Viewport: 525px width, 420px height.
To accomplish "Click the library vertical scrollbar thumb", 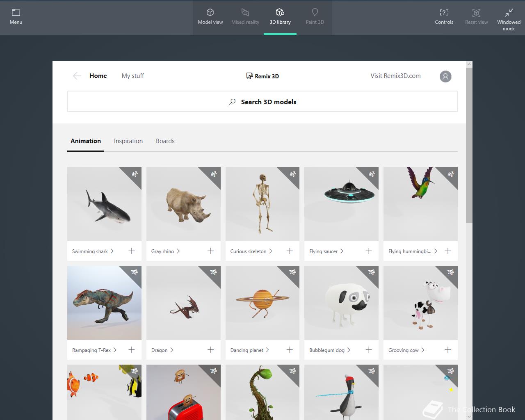I will click(x=469, y=145).
